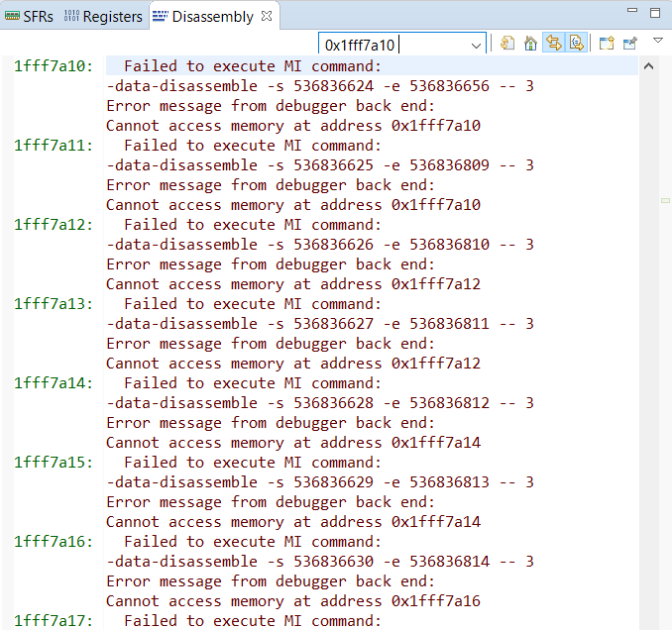The image size is (672, 630).
Task: Click line '-data-disassemble -s 536836624 -e 536836656'
Action: tap(320, 85)
